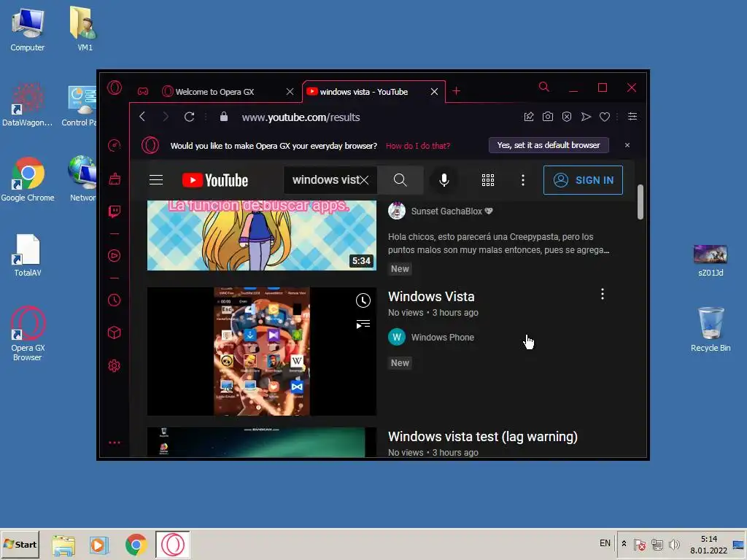Open sidebar setup three-dots at bottom
The image size is (747, 560).
click(x=115, y=443)
